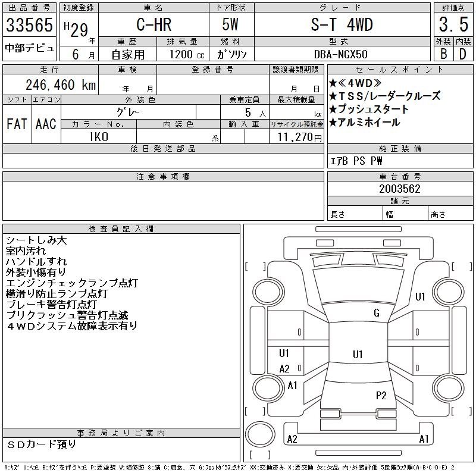
Task: Click the interior grade D cell
Action: (464, 54)
